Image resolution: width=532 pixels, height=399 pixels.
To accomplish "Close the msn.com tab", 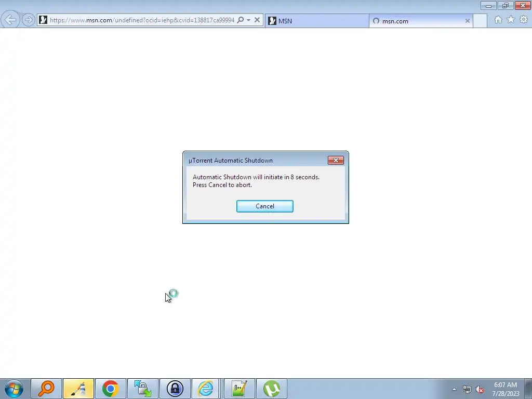I will click(467, 21).
